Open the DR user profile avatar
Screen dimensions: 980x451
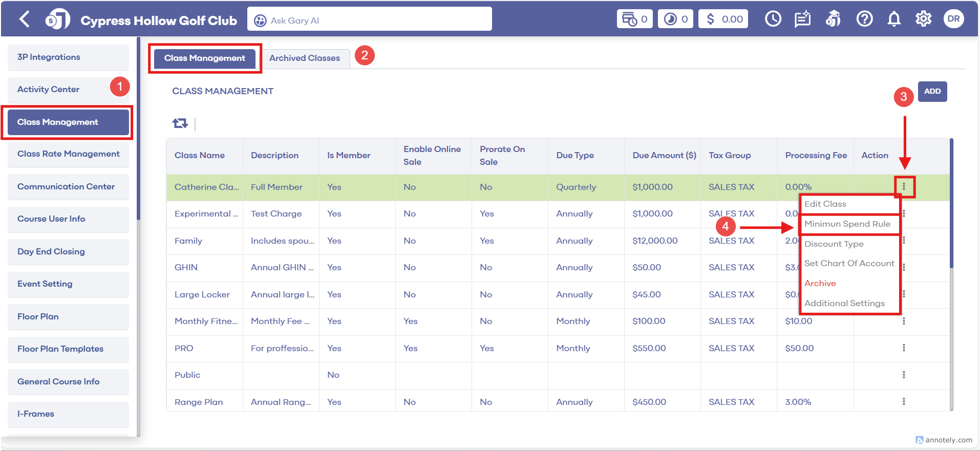tap(953, 19)
